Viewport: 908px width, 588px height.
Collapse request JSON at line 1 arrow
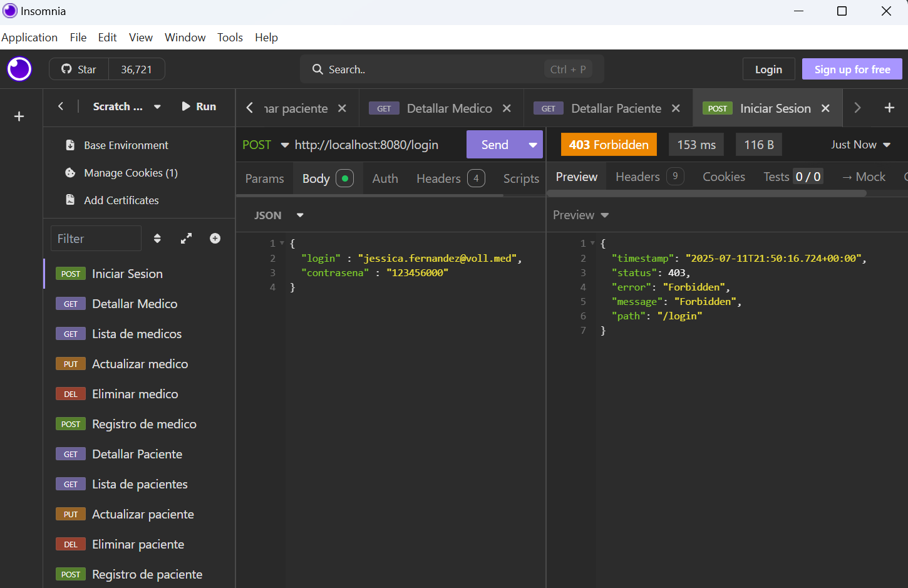pos(282,243)
